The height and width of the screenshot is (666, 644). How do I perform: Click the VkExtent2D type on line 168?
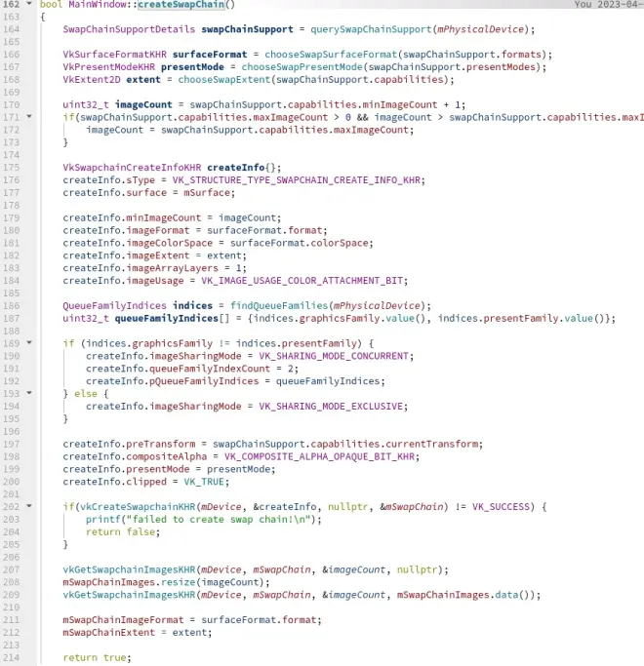(92, 80)
